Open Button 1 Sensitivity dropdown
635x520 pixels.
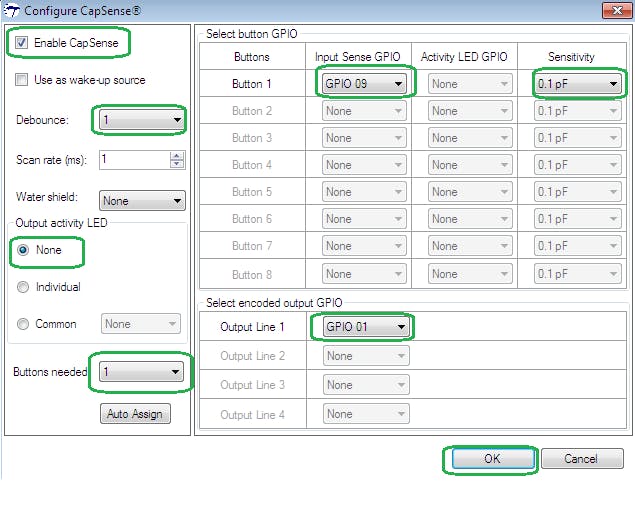[577, 84]
